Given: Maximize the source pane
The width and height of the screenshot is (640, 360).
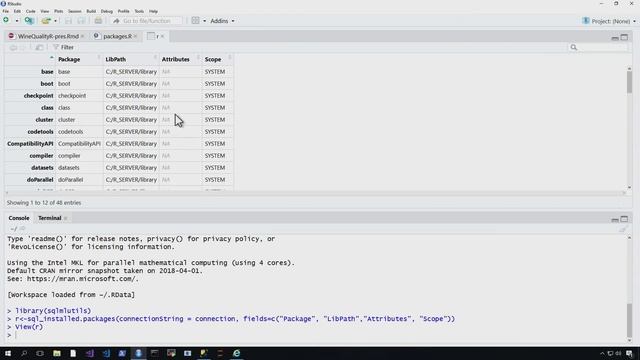Looking at the screenshot, I should click(x=624, y=37).
